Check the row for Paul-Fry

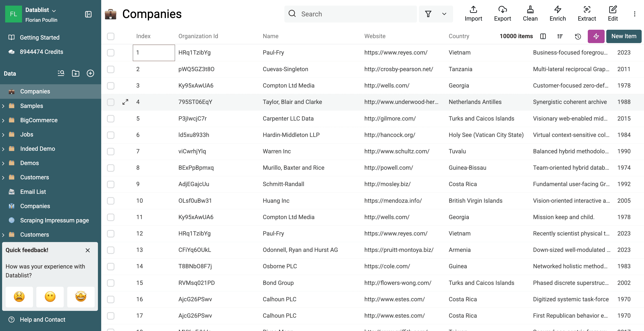(111, 53)
